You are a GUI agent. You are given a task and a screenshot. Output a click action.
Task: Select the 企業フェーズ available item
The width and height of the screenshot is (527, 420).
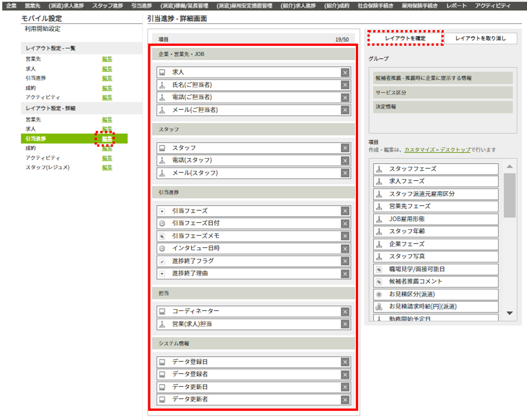click(x=436, y=244)
